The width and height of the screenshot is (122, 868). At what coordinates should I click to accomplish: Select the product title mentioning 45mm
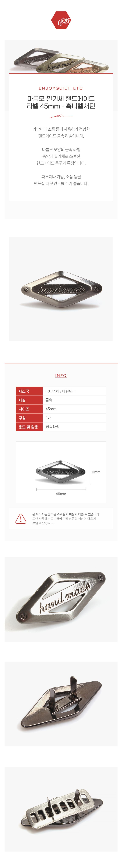click(x=61, y=102)
